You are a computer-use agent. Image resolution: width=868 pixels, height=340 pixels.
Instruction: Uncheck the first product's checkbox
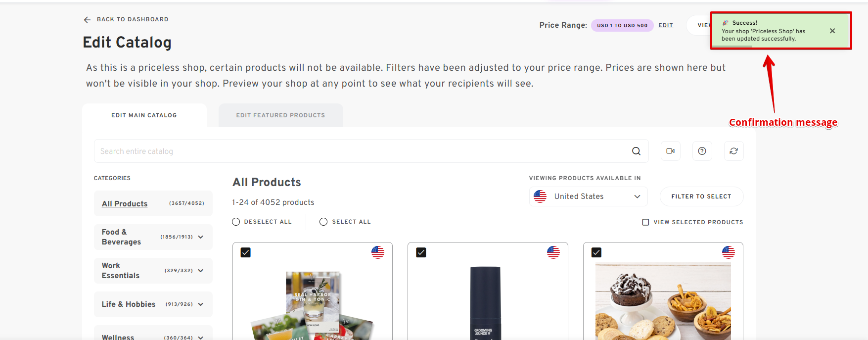(x=245, y=252)
